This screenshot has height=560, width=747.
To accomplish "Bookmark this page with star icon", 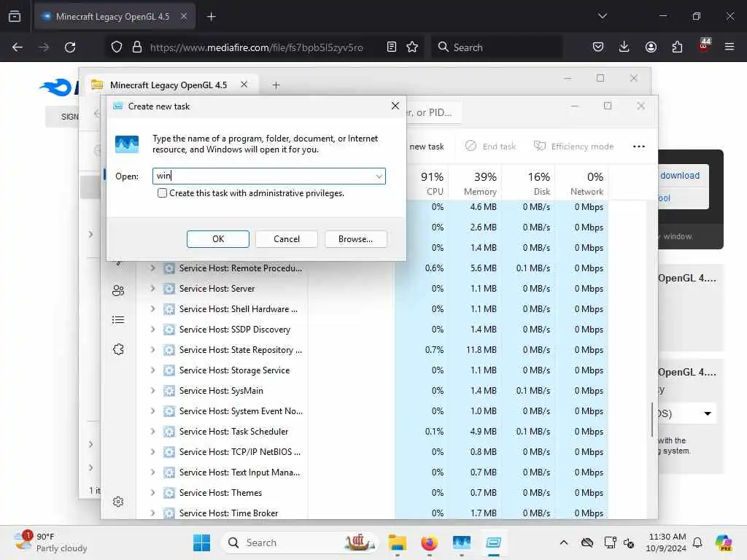I will 412,47.
